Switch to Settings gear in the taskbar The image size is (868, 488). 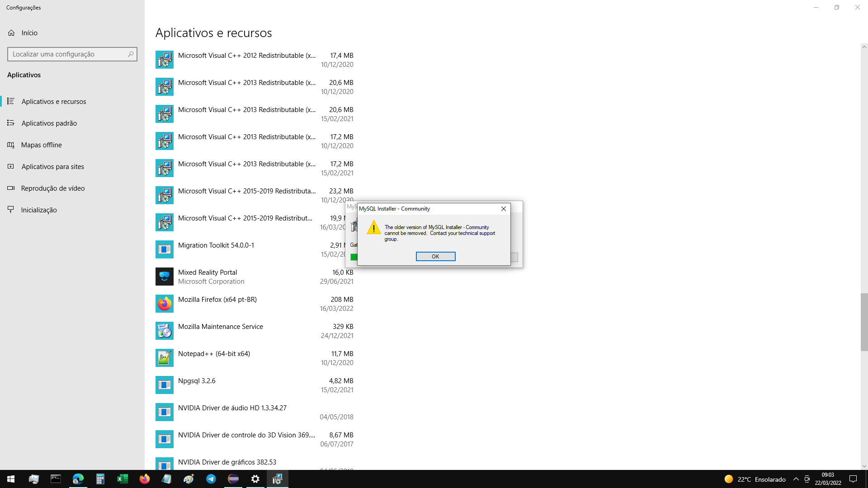(x=255, y=479)
